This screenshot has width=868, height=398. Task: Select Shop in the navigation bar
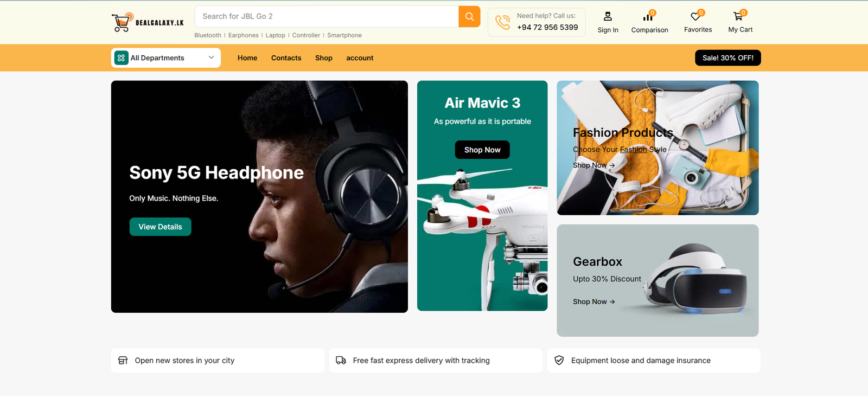click(x=323, y=58)
